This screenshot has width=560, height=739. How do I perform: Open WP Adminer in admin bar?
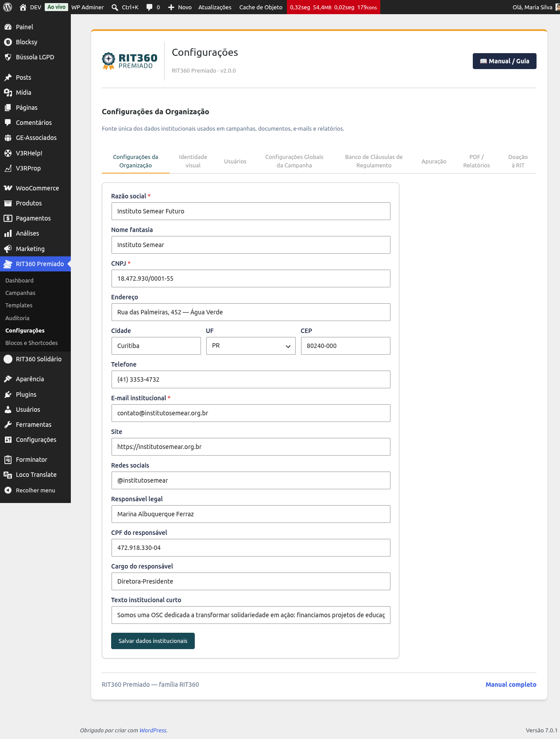coord(88,7)
